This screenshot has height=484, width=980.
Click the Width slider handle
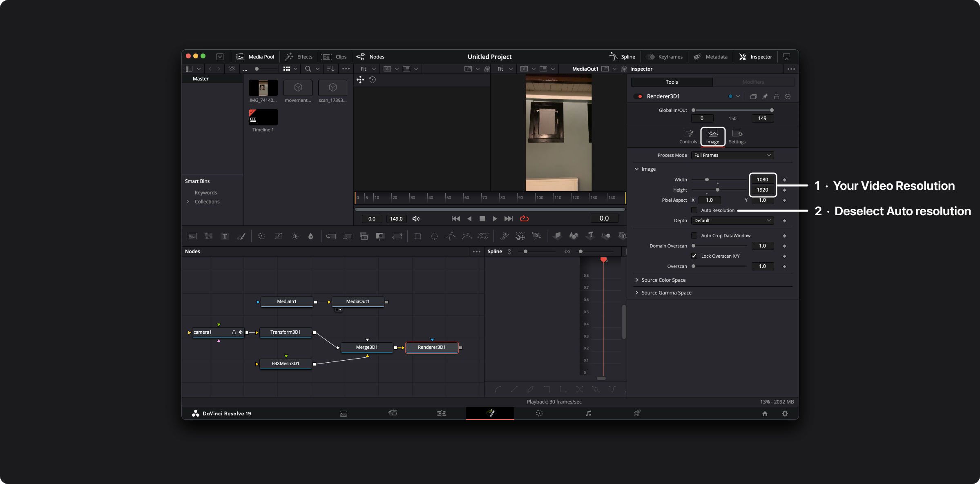pos(707,180)
